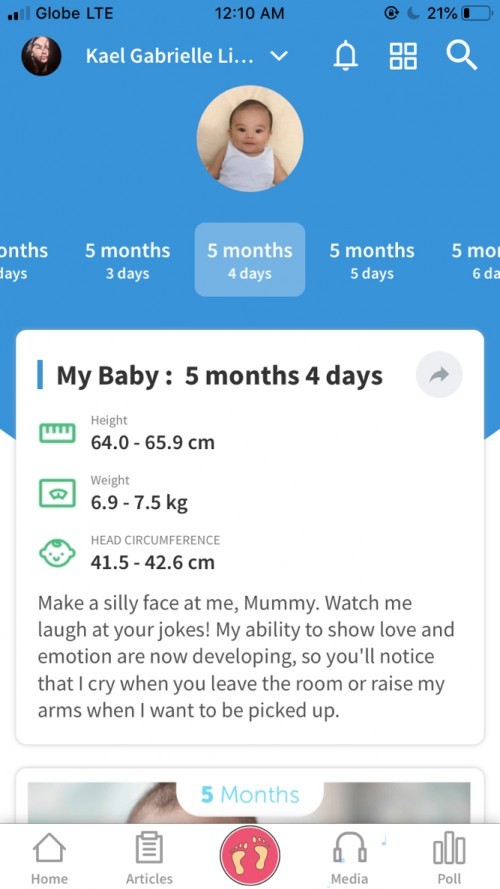This screenshot has height=889, width=500.
Task: Tap the baby head circumference icon
Action: click(57, 553)
